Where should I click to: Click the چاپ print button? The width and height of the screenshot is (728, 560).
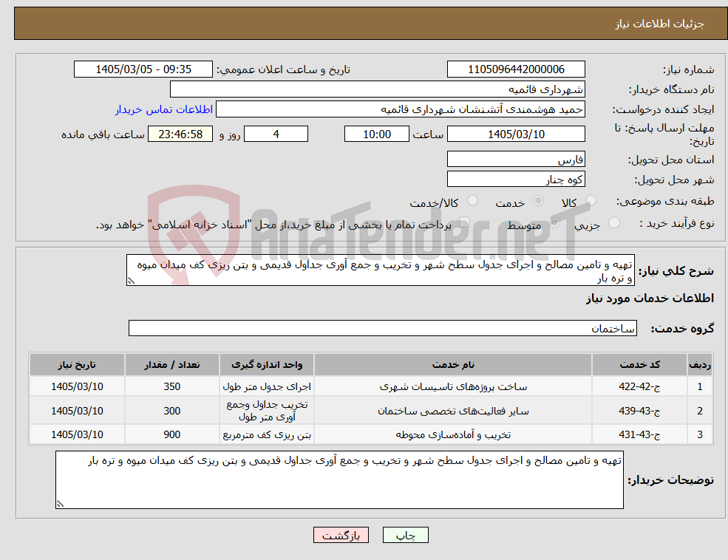[405, 535]
